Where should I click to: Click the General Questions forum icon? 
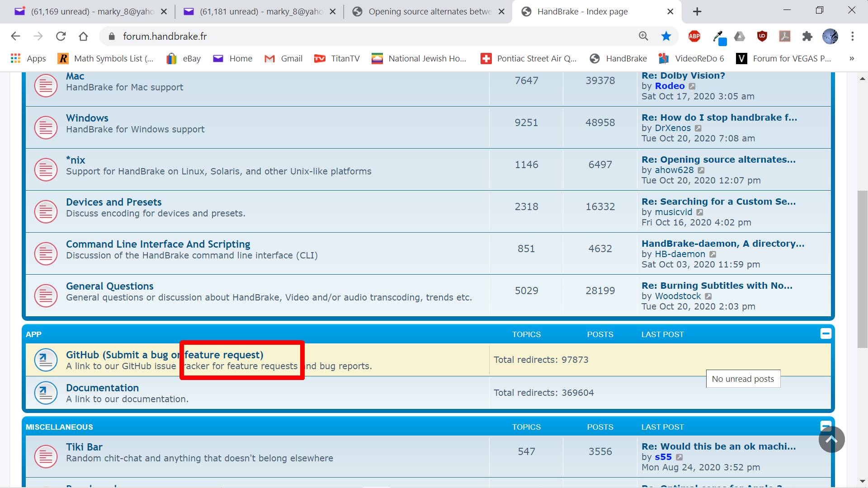pyautogui.click(x=46, y=296)
